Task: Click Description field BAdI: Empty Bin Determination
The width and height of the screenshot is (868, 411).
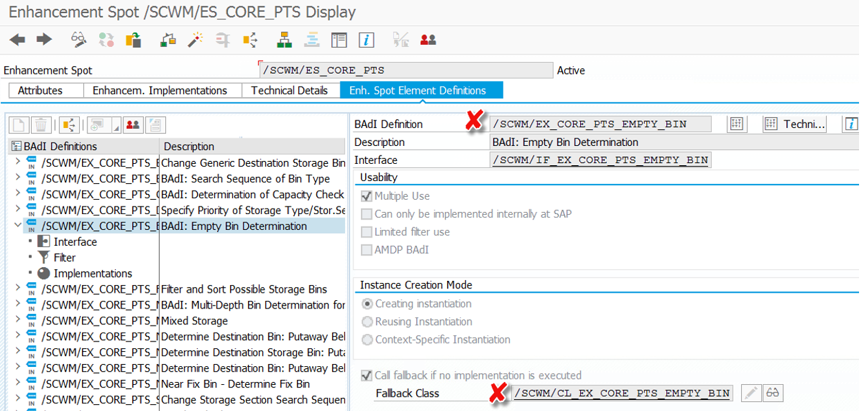Action: [x=673, y=142]
